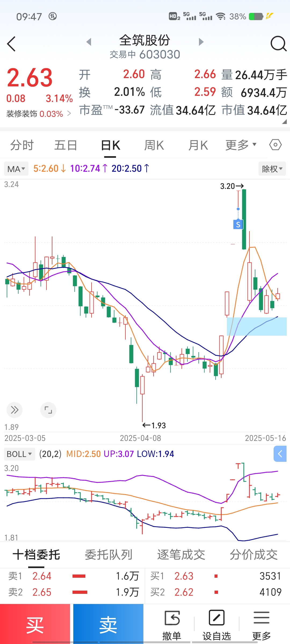Open the search magnifier icon
The image size is (290, 644).
click(278, 43)
